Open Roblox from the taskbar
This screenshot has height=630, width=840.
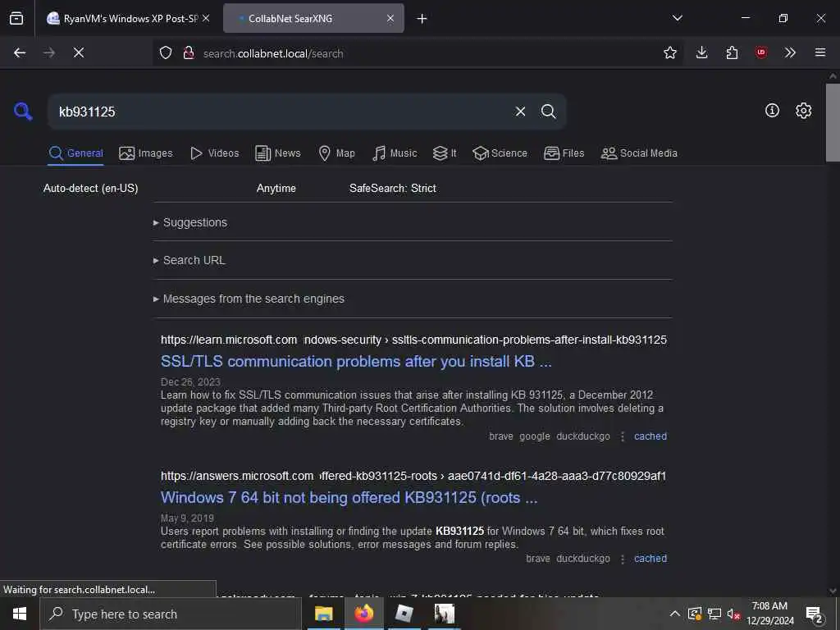pos(404,614)
